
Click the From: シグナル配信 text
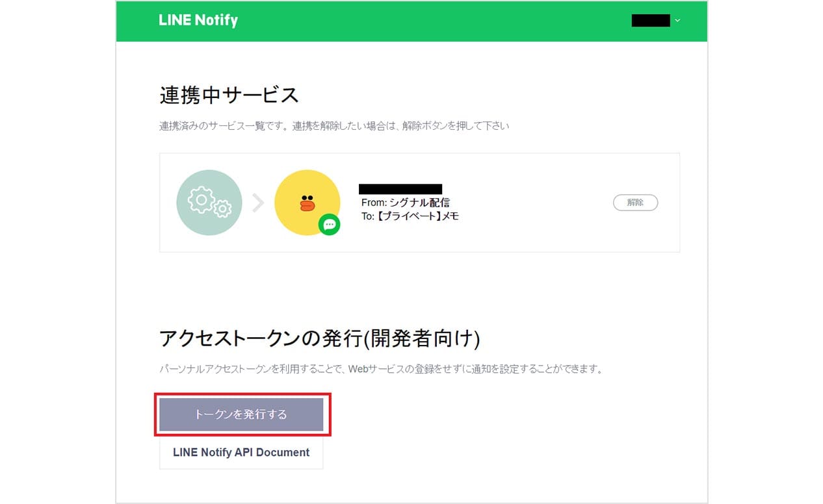click(406, 203)
